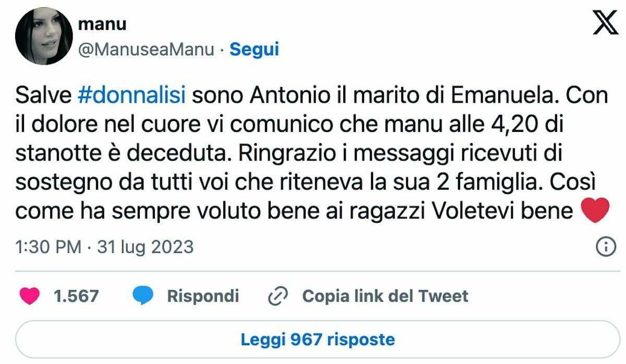
Task: Follow the account via Segui
Action: (x=254, y=50)
